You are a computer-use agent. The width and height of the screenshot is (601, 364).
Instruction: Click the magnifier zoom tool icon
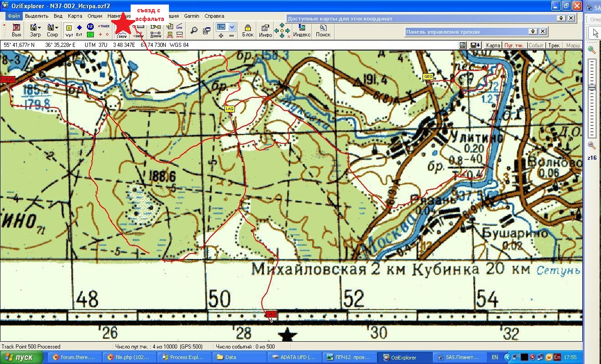click(194, 30)
